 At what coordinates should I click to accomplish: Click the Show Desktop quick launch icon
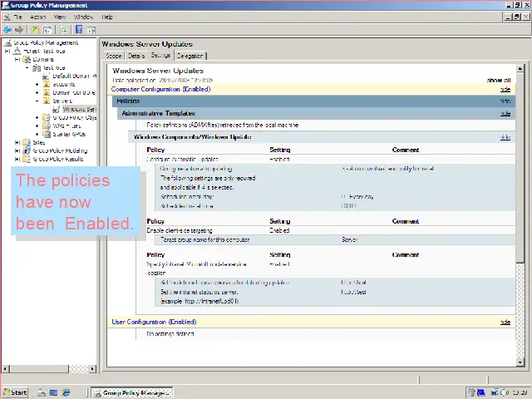coord(53,392)
